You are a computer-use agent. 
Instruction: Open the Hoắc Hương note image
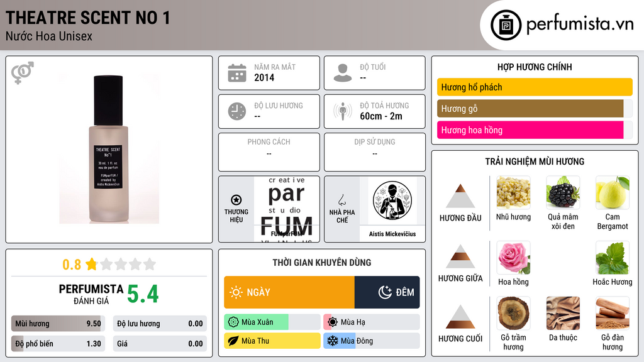point(613,258)
